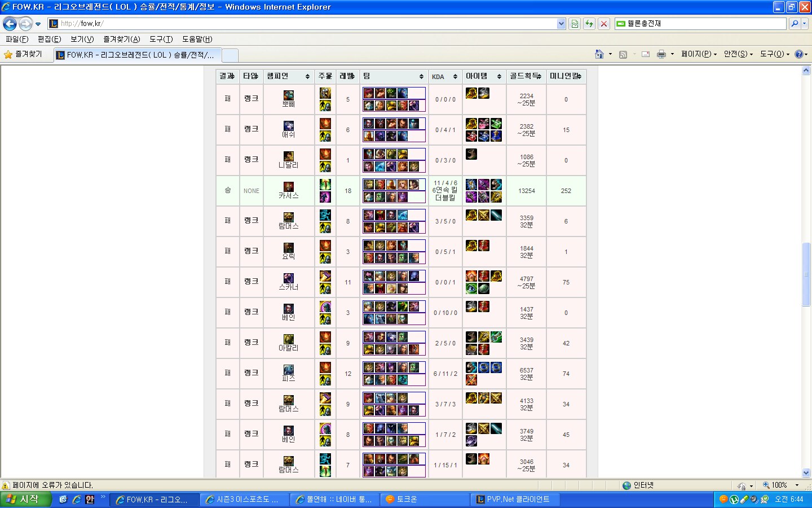Sort table by 팀 column header

pyautogui.click(x=394, y=76)
